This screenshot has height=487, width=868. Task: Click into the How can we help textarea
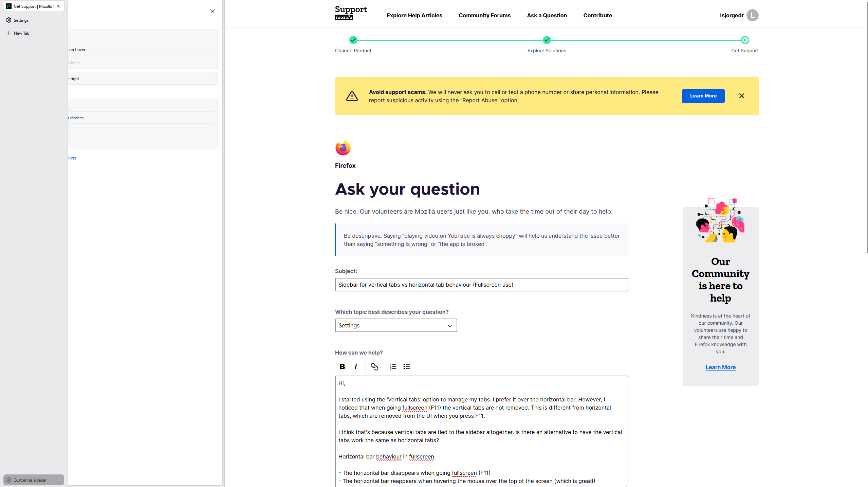[481, 431]
